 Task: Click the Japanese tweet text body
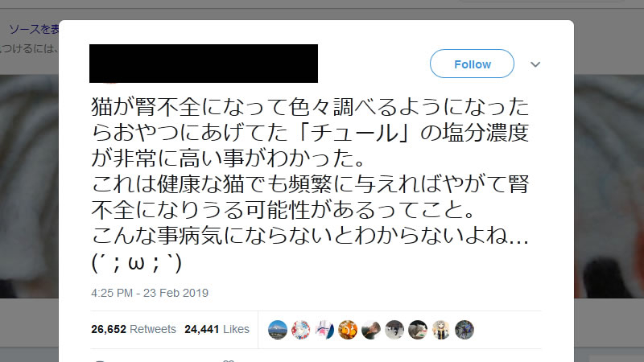pos(310,184)
